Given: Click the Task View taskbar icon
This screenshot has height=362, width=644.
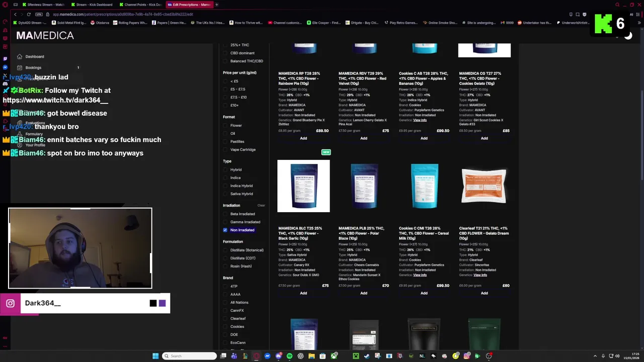Looking at the screenshot, I should click(x=223, y=356).
